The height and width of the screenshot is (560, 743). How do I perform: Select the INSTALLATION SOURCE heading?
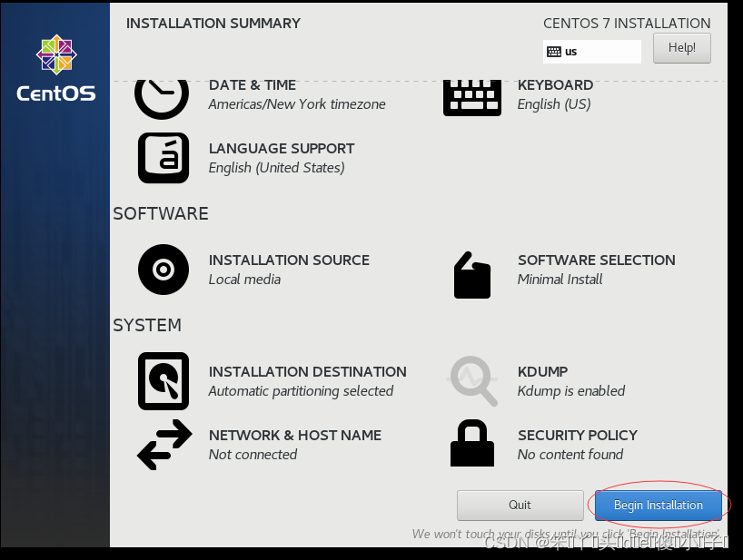tap(289, 260)
